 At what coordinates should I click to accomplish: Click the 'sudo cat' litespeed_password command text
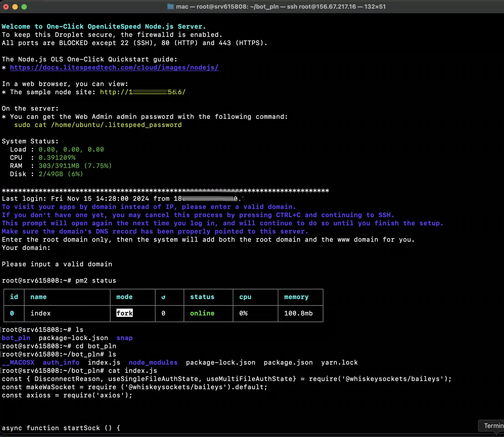[x=98, y=125]
